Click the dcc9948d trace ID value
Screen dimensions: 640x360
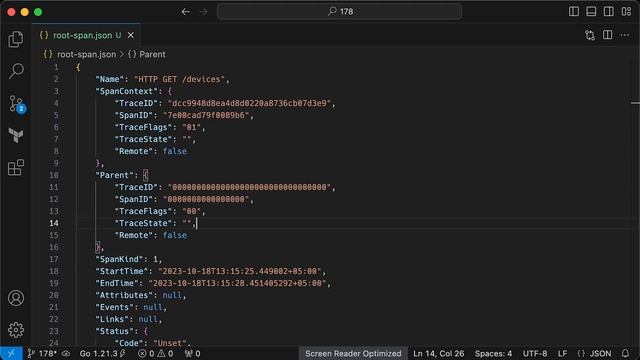(x=249, y=103)
